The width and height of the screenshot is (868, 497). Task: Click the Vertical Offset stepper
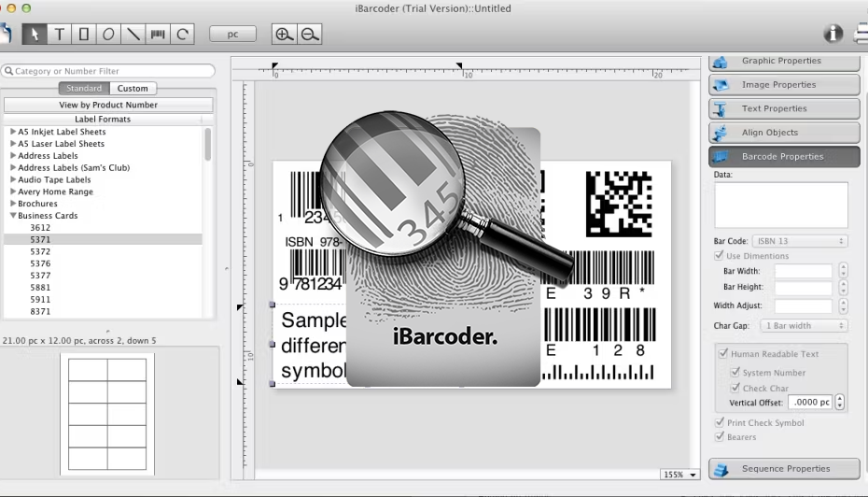point(840,403)
